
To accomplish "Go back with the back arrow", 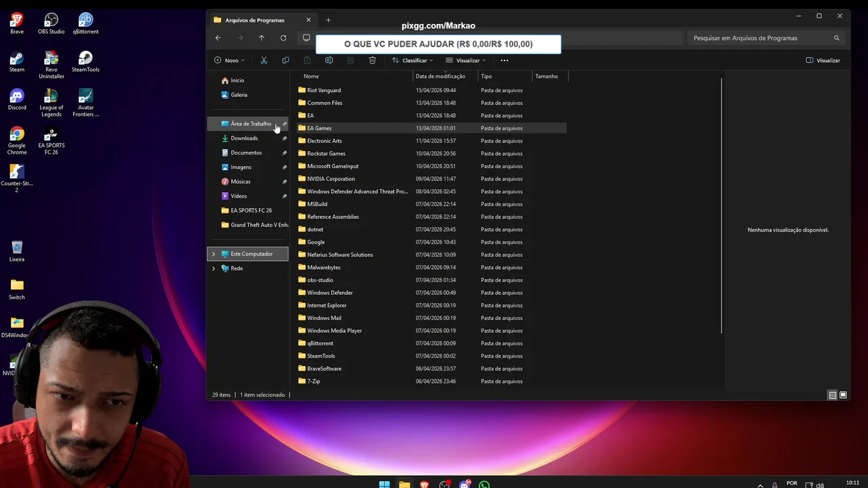I will pyautogui.click(x=218, y=38).
